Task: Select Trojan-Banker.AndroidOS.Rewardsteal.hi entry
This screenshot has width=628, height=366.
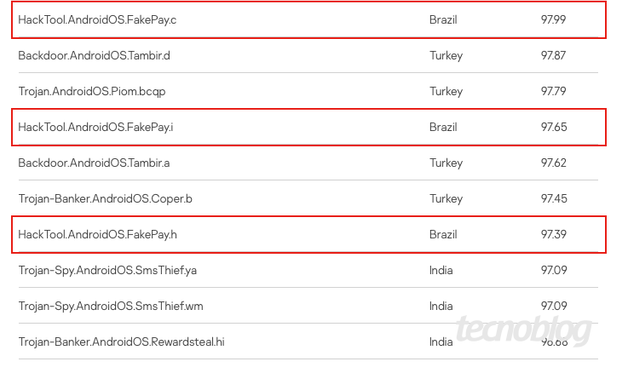Action: (121, 342)
